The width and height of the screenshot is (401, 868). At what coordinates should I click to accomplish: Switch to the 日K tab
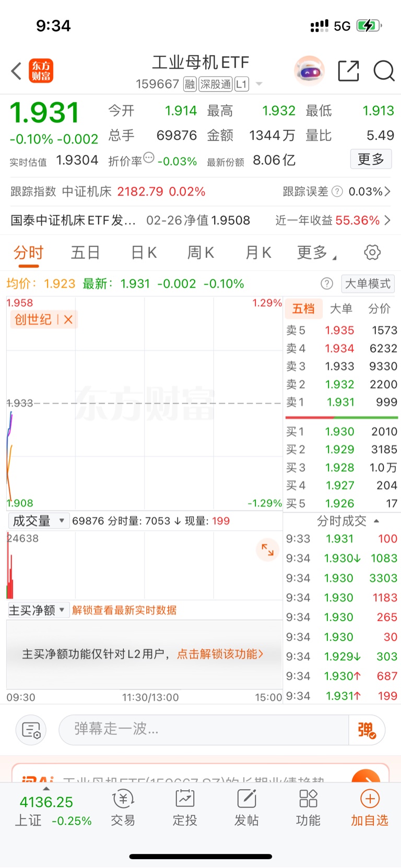[x=144, y=253]
